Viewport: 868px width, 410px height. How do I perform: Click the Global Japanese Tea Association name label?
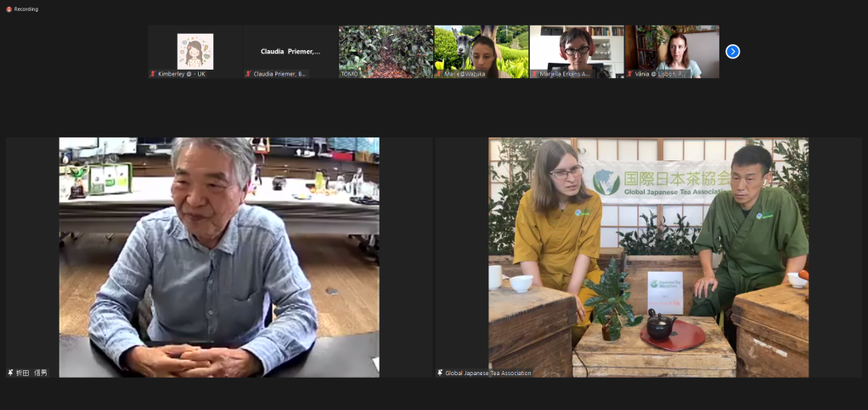coord(488,373)
